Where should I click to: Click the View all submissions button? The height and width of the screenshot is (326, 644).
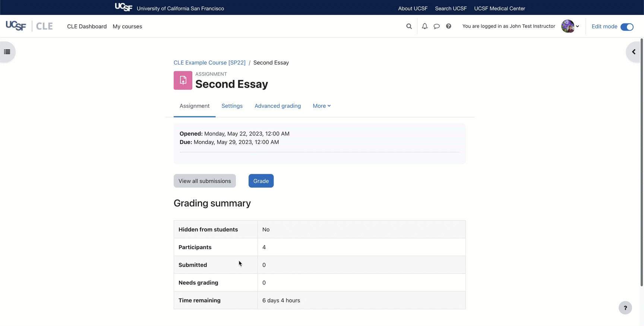(x=205, y=181)
